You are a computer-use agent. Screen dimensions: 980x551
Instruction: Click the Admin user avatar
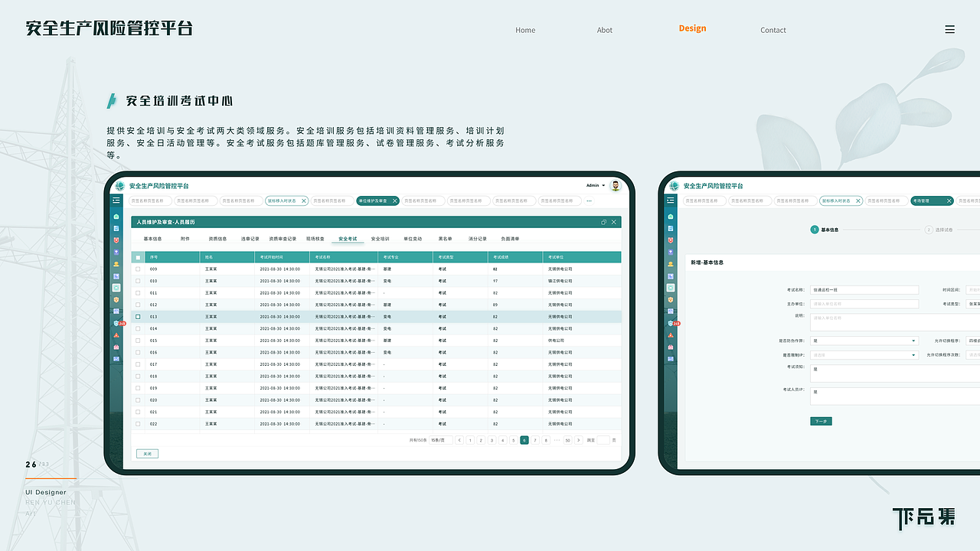click(x=616, y=185)
